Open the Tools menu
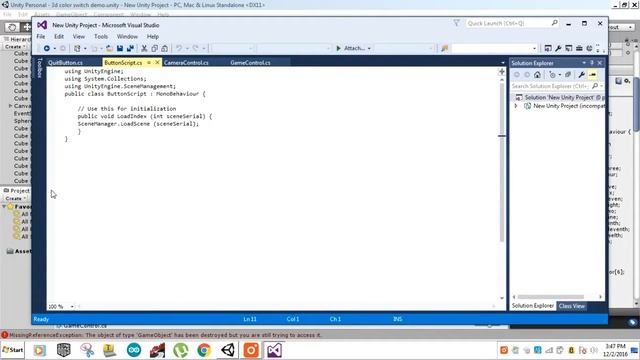This screenshot has height=360, width=640. 101,36
